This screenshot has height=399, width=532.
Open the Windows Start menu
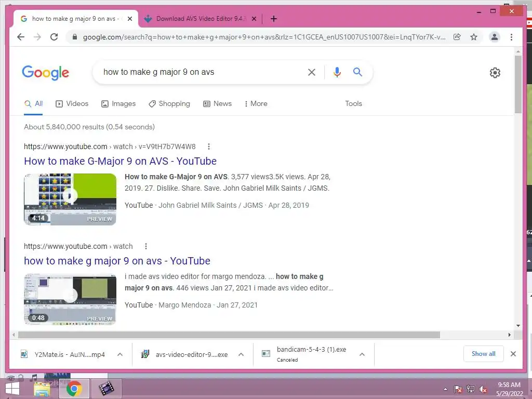coord(12,389)
